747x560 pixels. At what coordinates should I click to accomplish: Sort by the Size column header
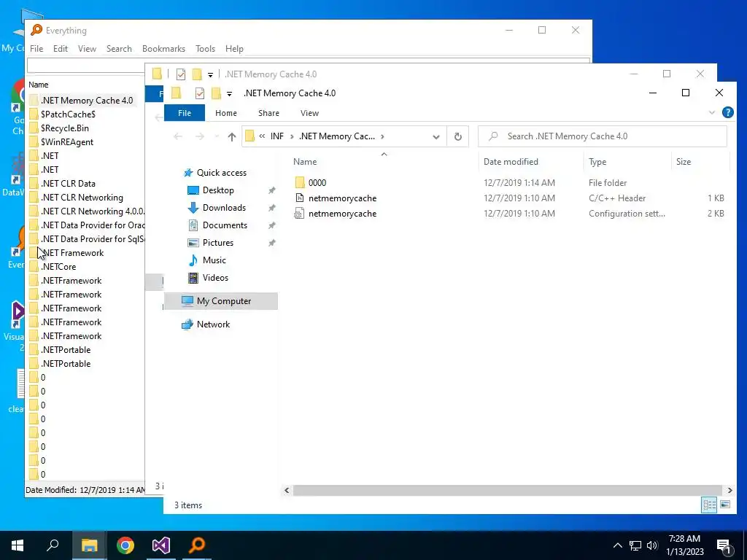(683, 162)
